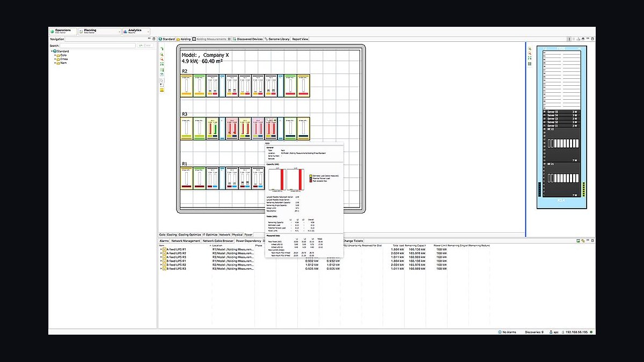Click zoom out tool in layout toolbar
The width and height of the screenshot is (644, 362).
[162, 59]
